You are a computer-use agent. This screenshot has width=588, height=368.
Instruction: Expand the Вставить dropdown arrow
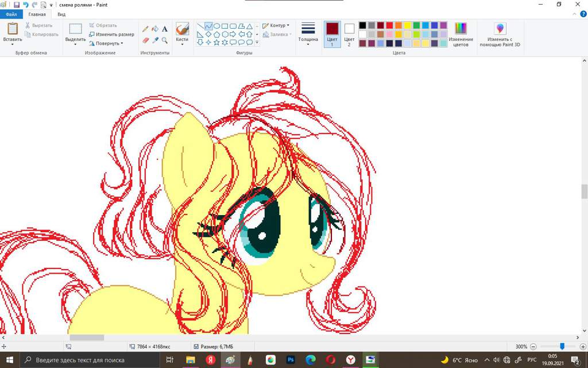[13, 44]
